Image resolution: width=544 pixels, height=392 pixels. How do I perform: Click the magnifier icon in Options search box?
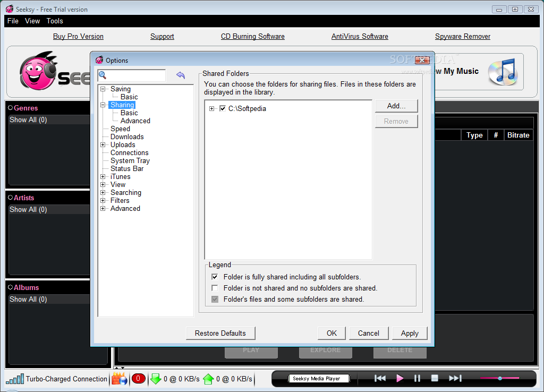coord(103,75)
